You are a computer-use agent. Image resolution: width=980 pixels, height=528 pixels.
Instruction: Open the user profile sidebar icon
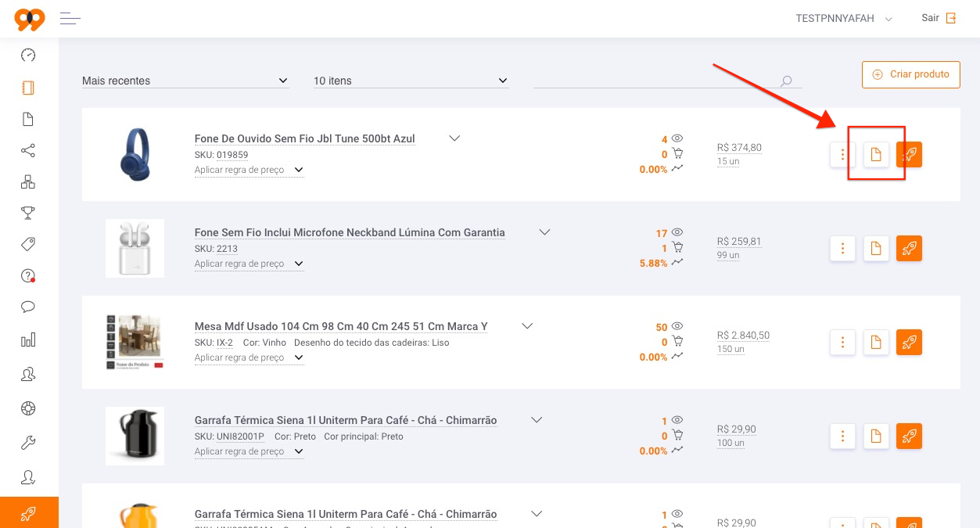28,477
